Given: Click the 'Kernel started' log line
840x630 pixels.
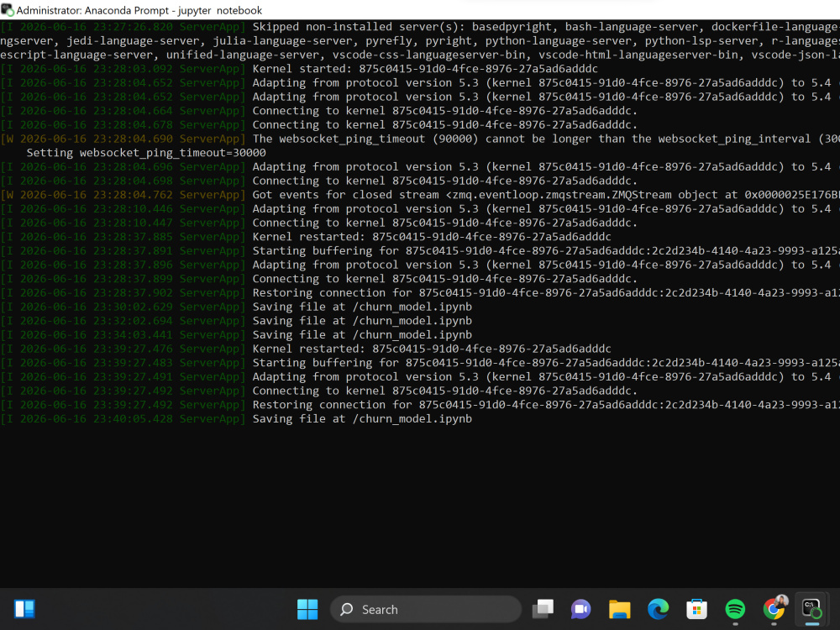Looking at the screenshot, I should coord(299,69).
